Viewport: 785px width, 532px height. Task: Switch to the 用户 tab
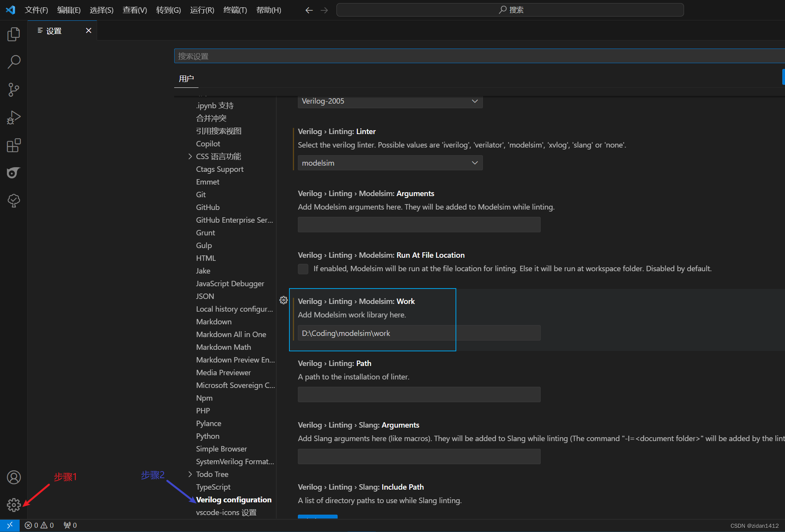186,79
